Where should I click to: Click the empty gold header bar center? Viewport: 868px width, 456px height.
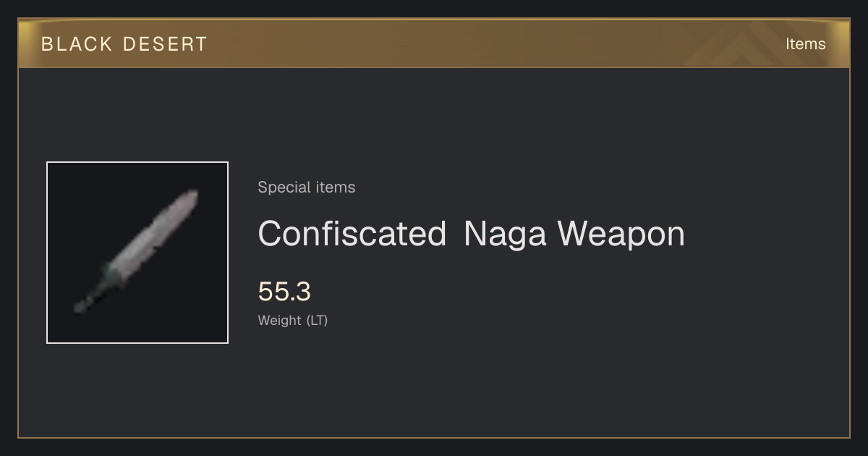434,44
